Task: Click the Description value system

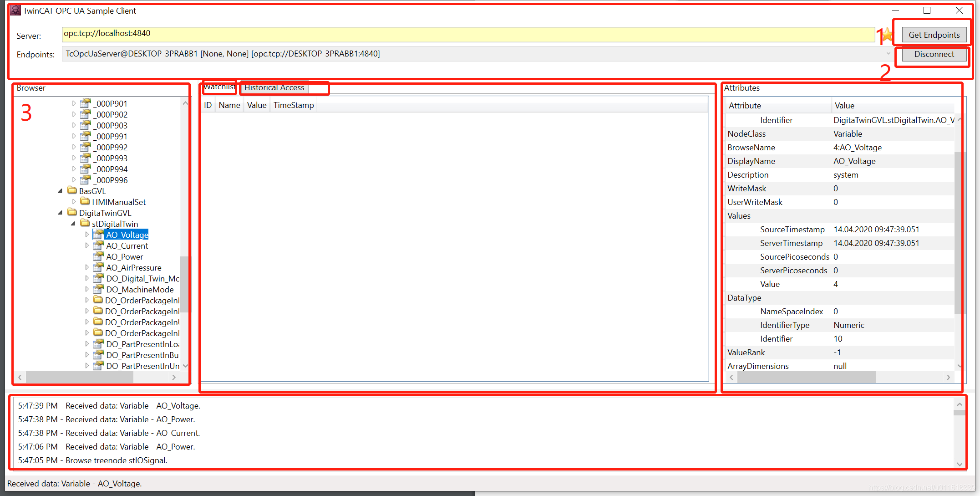Action: coord(846,174)
